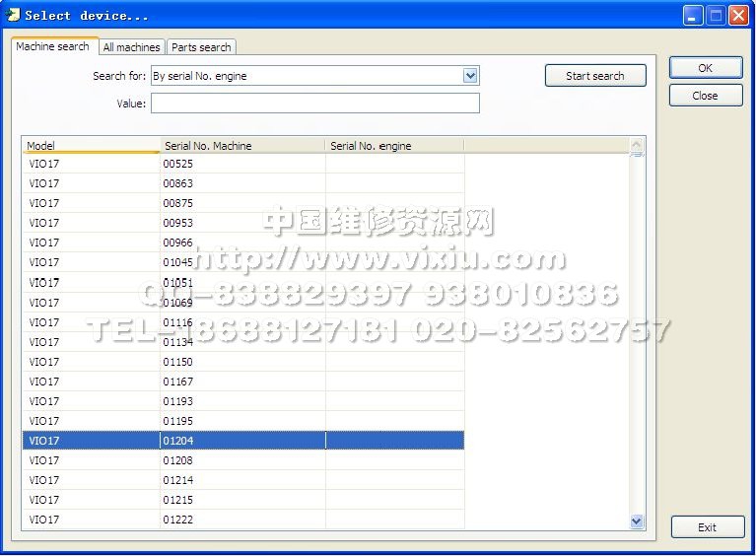Open the Parts search tab
Screen dimensions: 756x556
(201, 47)
